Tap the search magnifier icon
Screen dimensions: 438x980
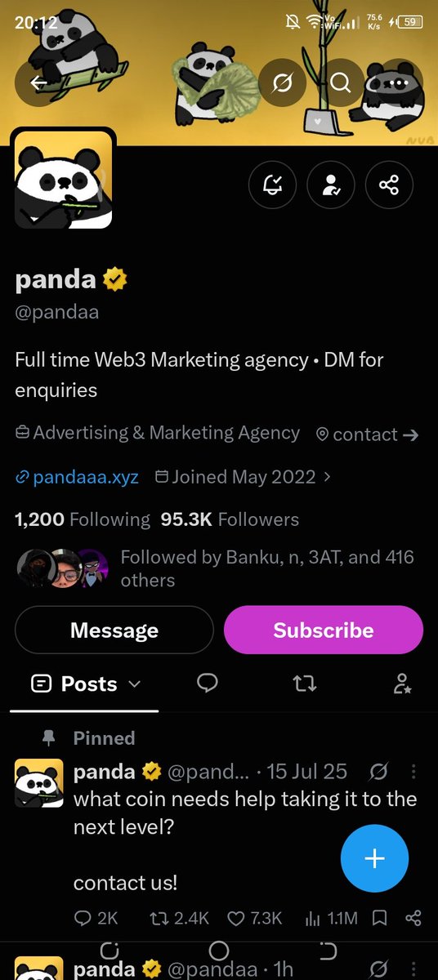click(341, 82)
